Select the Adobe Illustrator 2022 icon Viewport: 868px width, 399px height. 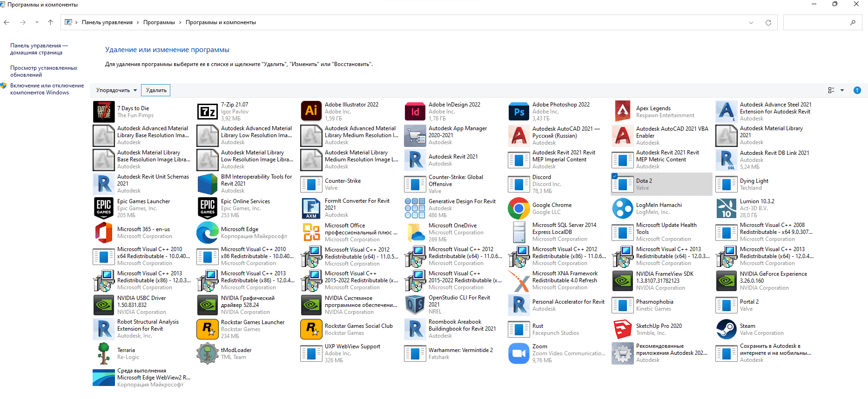click(x=311, y=112)
